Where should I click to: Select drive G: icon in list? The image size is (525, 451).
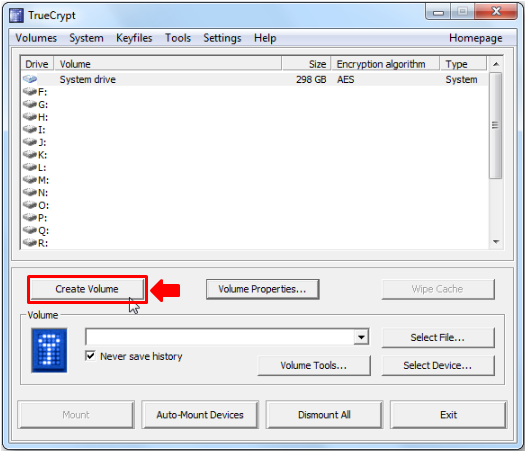click(x=30, y=104)
